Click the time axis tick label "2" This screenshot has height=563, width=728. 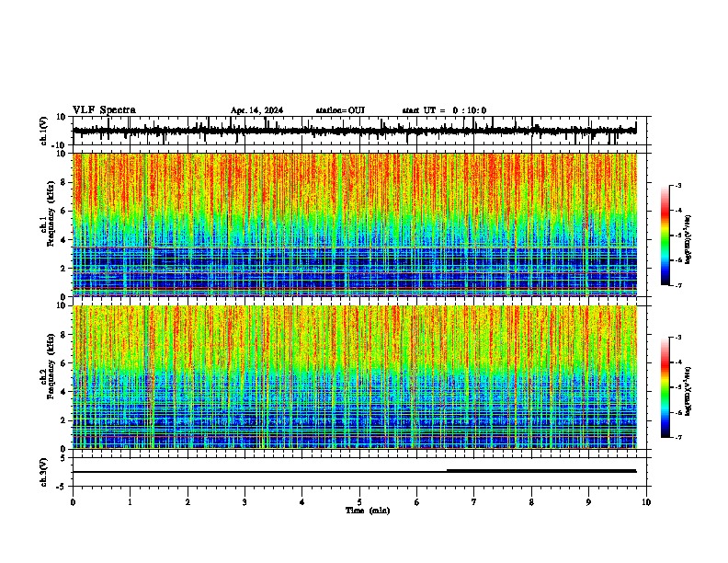(x=188, y=502)
